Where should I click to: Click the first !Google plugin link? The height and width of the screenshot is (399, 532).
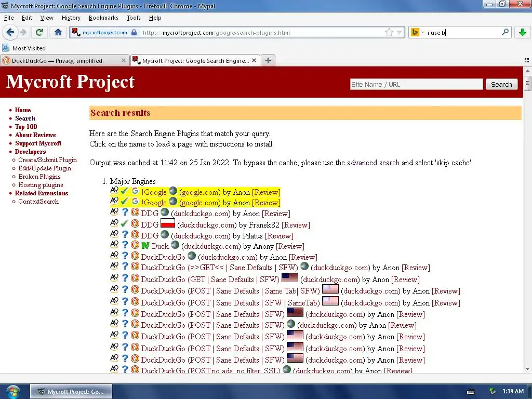click(x=154, y=192)
